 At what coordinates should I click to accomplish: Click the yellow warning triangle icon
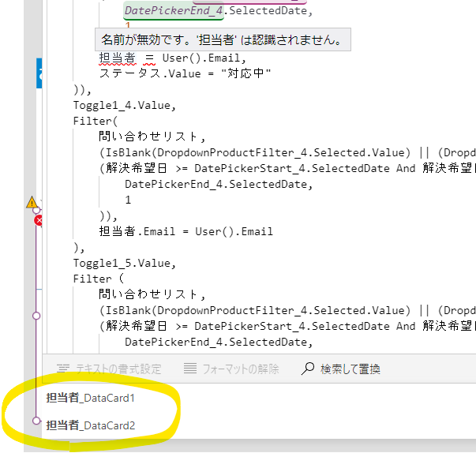(32, 202)
